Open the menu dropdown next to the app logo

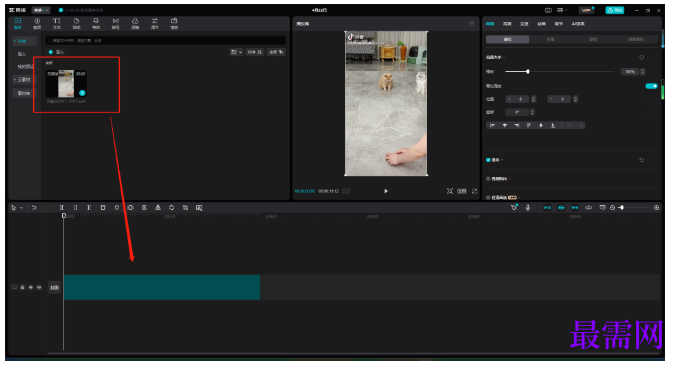(41, 10)
